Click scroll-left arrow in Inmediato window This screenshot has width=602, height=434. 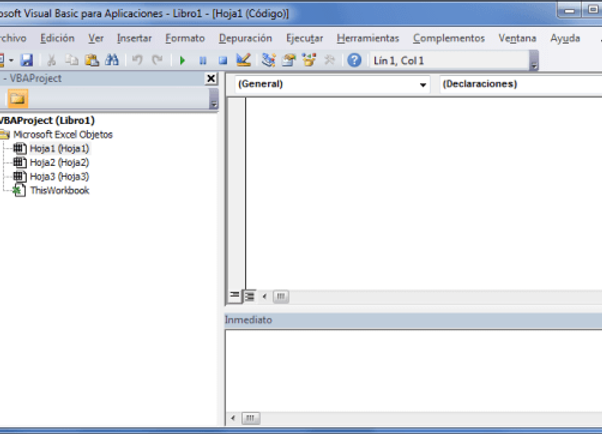coord(233,418)
